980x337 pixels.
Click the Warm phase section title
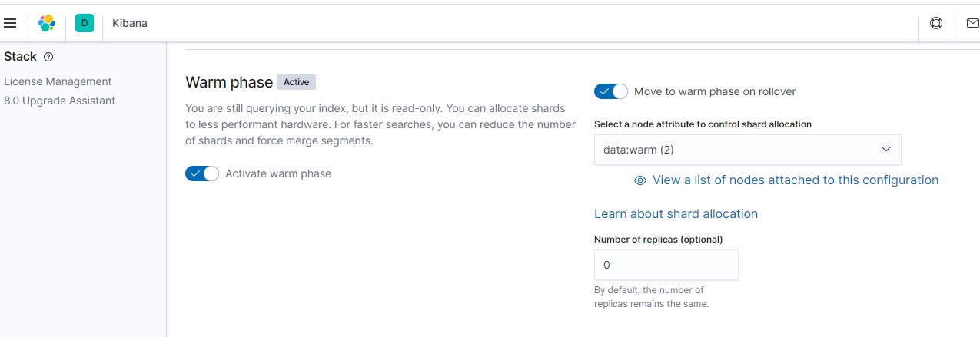click(x=229, y=82)
